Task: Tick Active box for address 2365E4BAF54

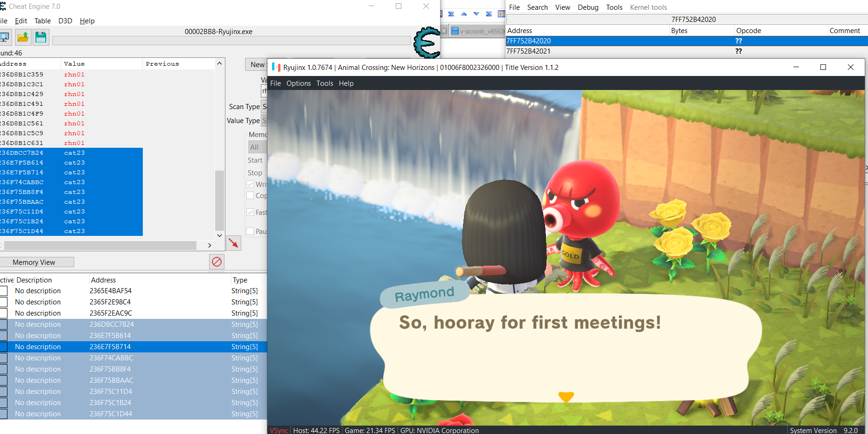Action: (3, 291)
